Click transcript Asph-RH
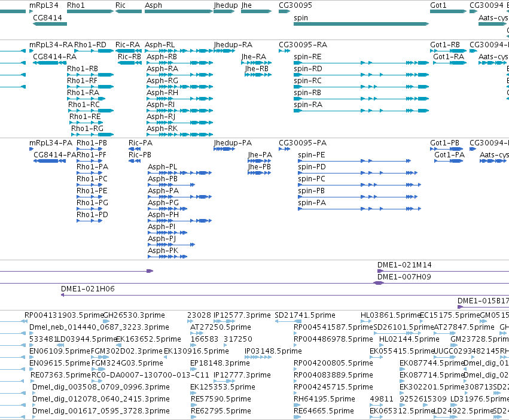Screen dimensions: 509x420 tap(179, 99)
